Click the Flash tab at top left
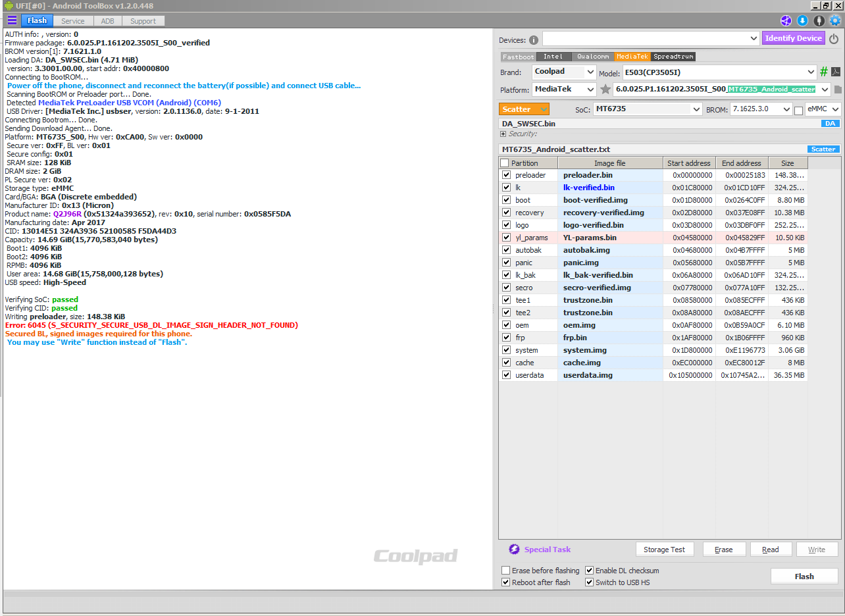This screenshot has width=845, height=616. [37, 20]
